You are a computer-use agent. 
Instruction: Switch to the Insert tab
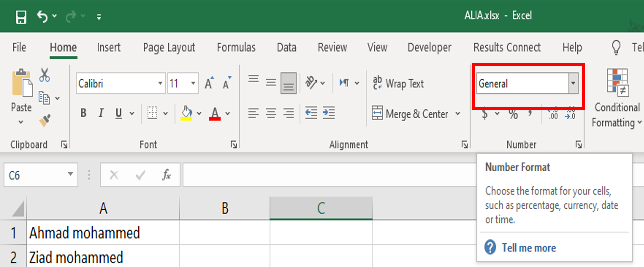[x=109, y=47]
